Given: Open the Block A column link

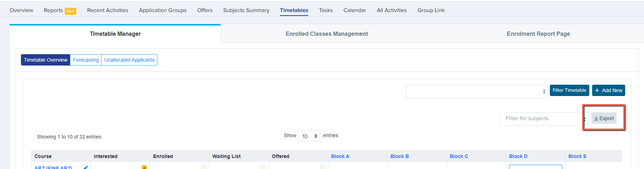Looking at the screenshot, I should click(340, 156).
